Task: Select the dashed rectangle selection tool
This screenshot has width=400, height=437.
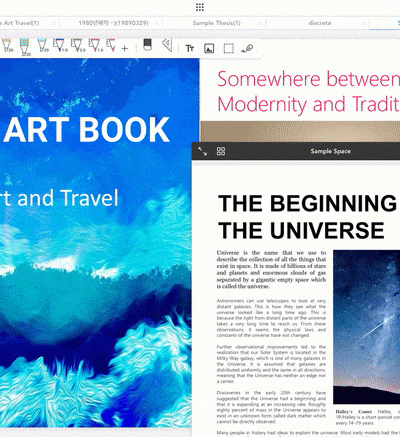Action: point(229,48)
